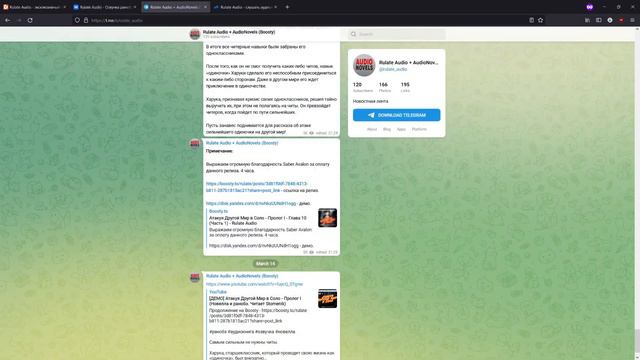640x360 pixels.
Task: Close the first Rulate Audio tab
Action: point(64,7)
